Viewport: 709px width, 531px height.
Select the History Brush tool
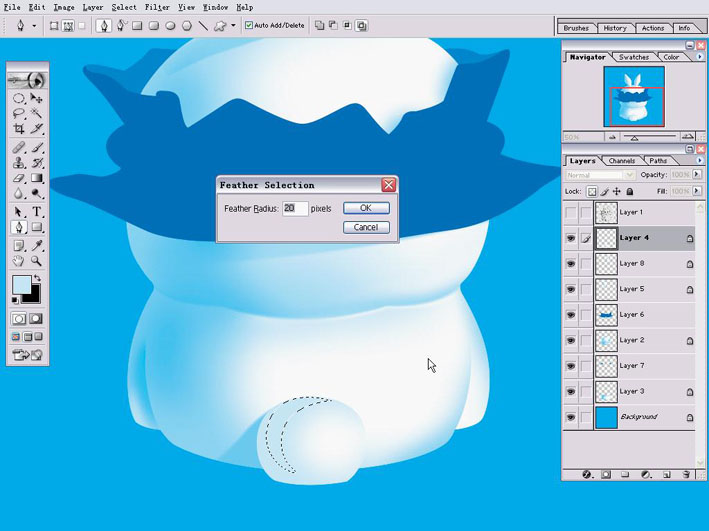click(x=37, y=163)
